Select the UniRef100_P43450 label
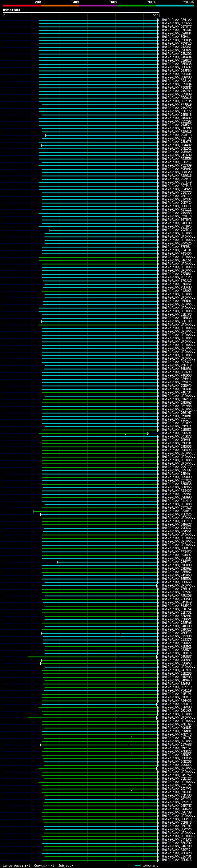Image resolution: width=197 pixels, height=868 pixels. click(x=177, y=253)
